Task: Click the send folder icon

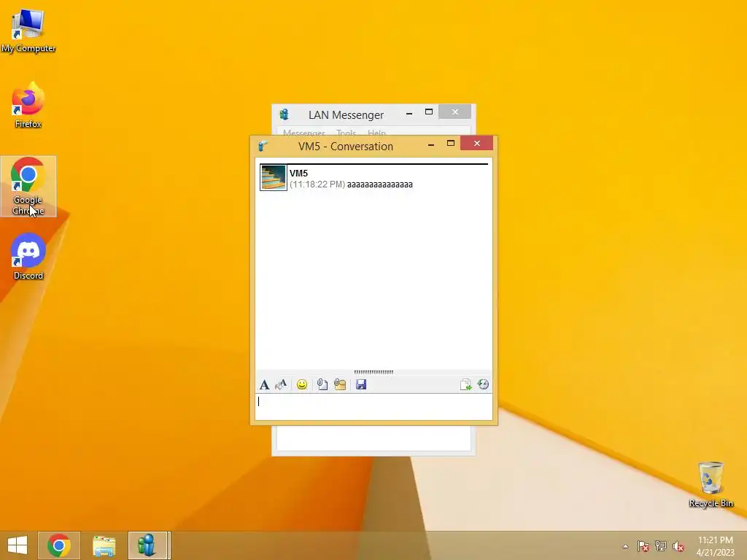Action: [340, 384]
